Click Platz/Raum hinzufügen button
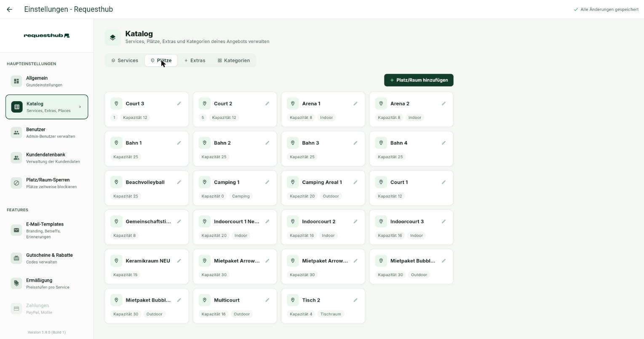This screenshot has height=339, width=644. tap(419, 80)
